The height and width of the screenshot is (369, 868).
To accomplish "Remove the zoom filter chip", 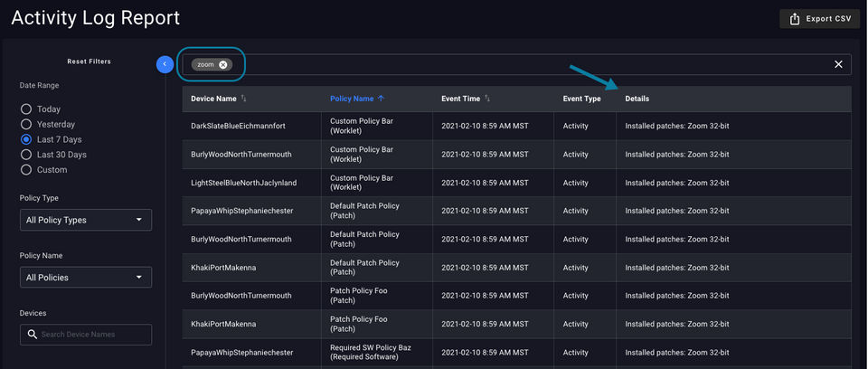I will [x=223, y=64].
